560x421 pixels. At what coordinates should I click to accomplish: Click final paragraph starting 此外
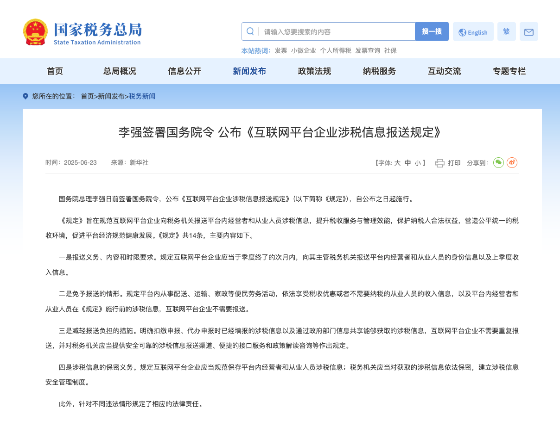pos(131,404)
